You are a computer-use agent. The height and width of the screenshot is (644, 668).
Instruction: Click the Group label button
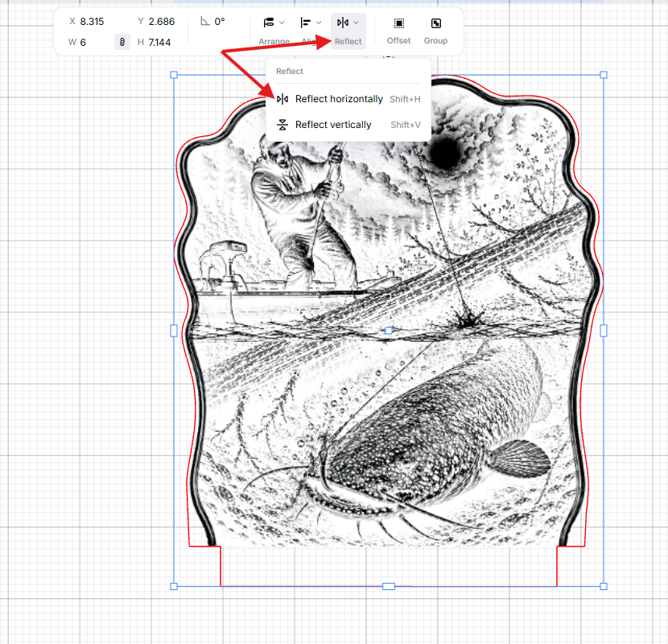point(436,41)
